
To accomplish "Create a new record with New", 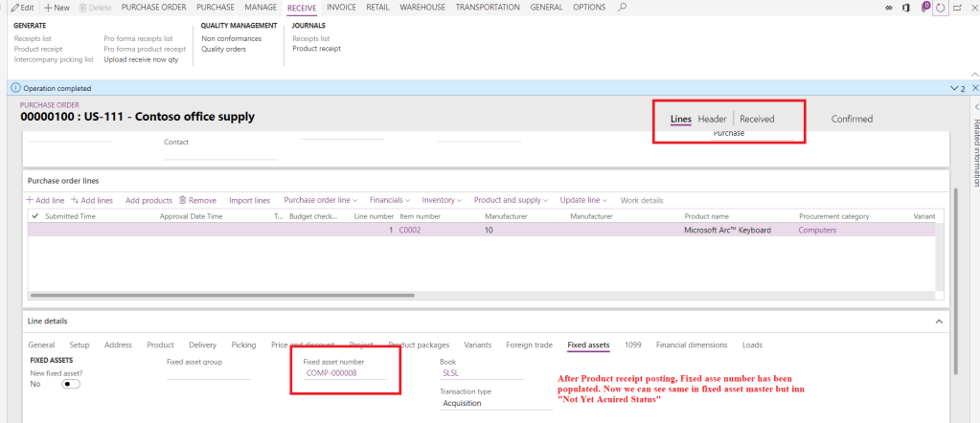I will tap(57, 8).
